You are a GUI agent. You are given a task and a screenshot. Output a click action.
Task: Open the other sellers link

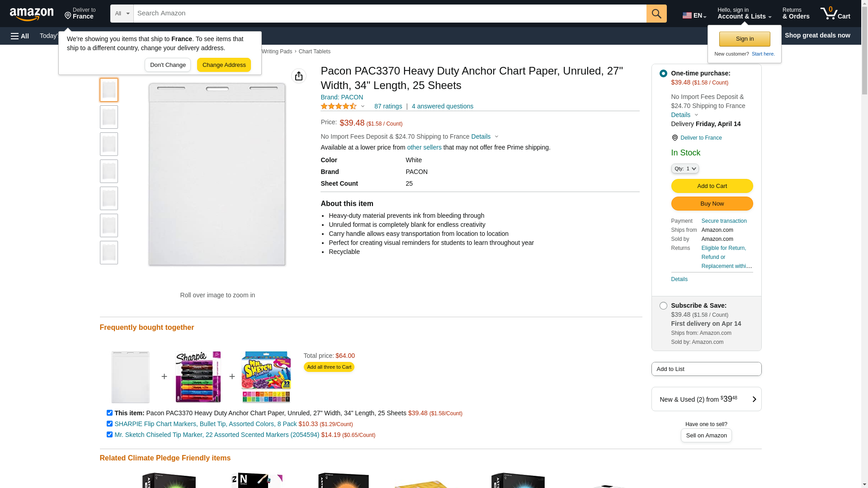point(424,147)
